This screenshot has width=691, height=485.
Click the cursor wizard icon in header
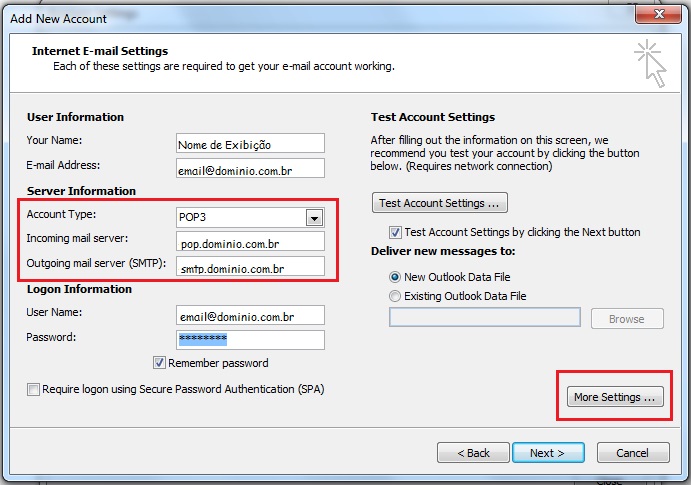point(650,63)
